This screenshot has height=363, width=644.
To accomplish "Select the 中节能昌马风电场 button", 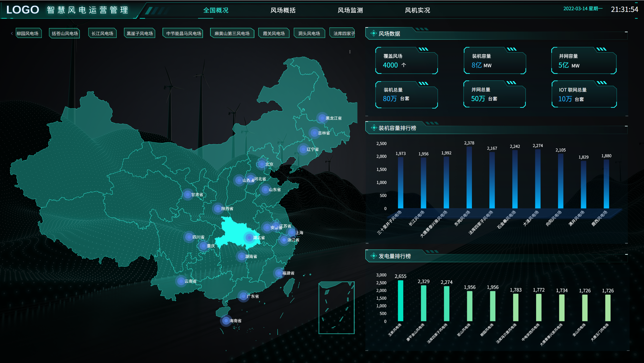I will click(x=183, y=33).
